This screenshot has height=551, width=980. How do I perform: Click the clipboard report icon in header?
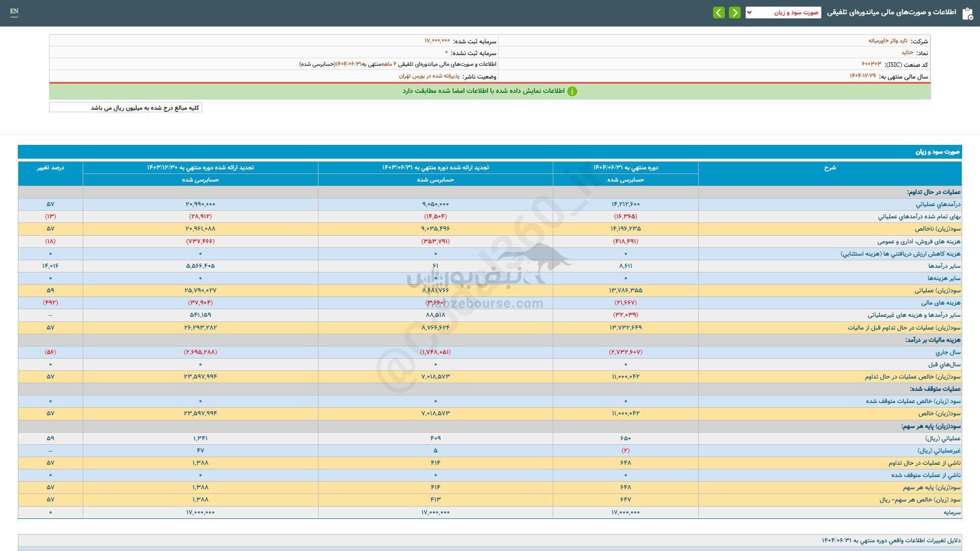coord(967,13)
